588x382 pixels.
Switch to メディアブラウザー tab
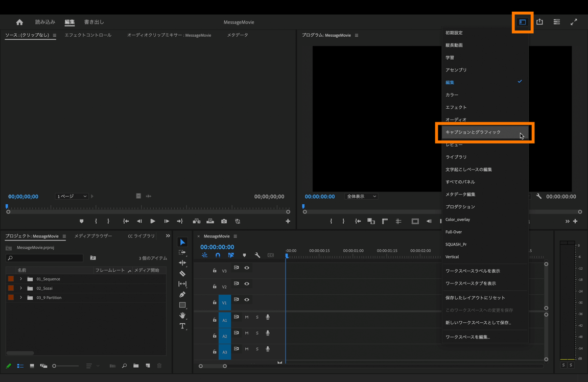click(x=93, y=236)
